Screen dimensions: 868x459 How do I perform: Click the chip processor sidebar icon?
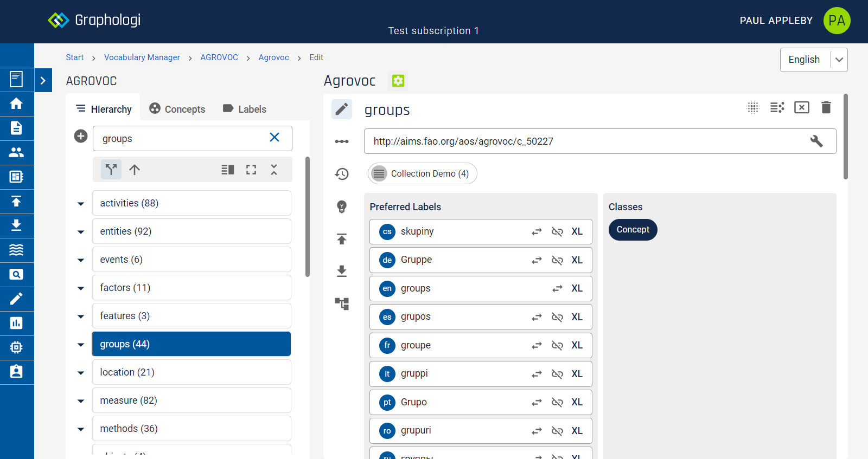tap(16, 347)
